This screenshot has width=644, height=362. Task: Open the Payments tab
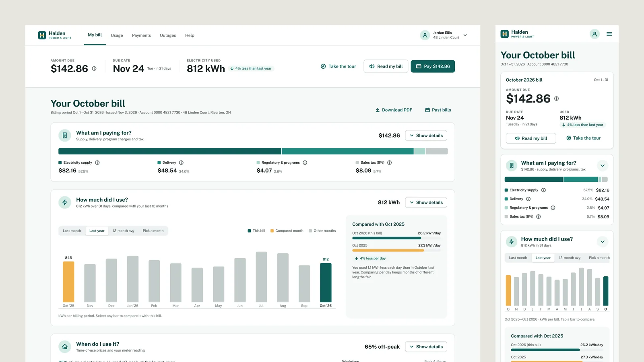pos(142,35)
